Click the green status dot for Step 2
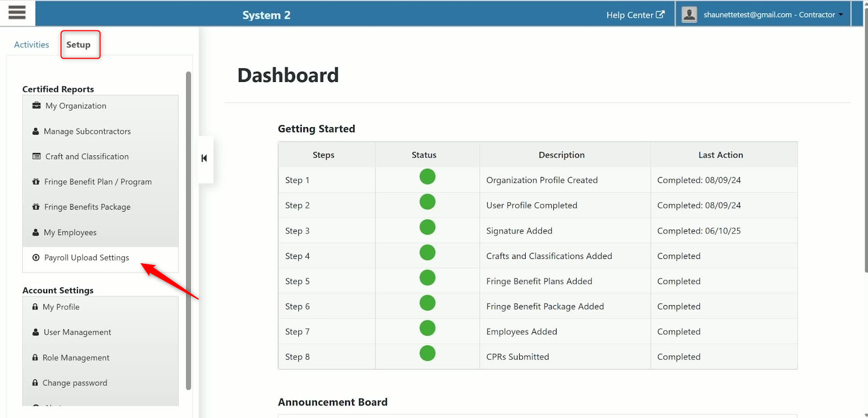 click(x=427, y=202)
